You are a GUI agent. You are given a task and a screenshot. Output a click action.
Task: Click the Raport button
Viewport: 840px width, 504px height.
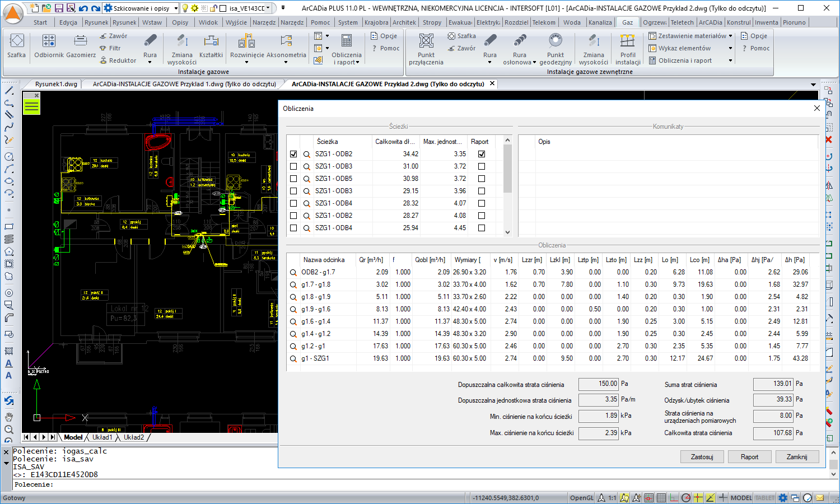(749, 457)
